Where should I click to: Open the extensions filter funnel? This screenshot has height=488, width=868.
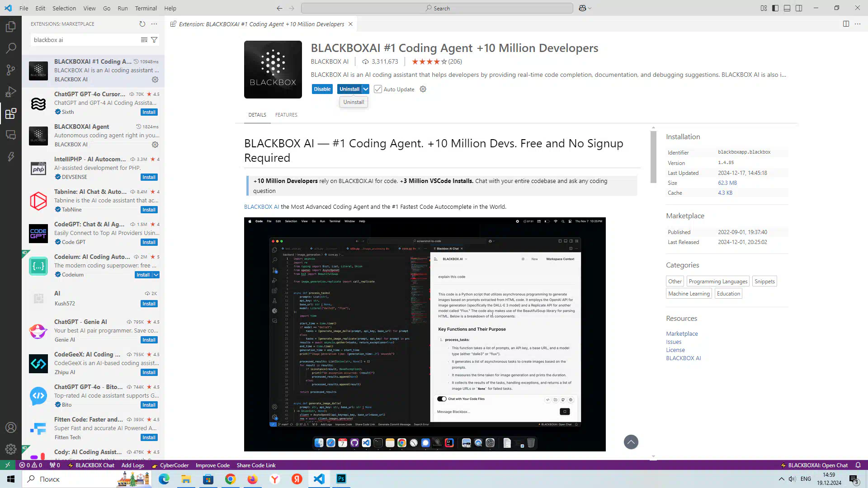[x=154, y=40]
